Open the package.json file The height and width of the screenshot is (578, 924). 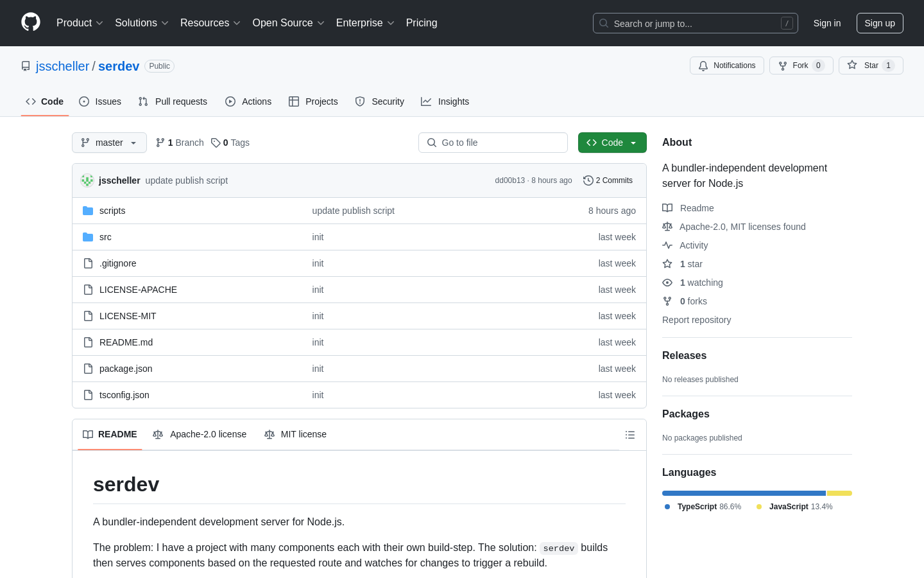(126, 369)
